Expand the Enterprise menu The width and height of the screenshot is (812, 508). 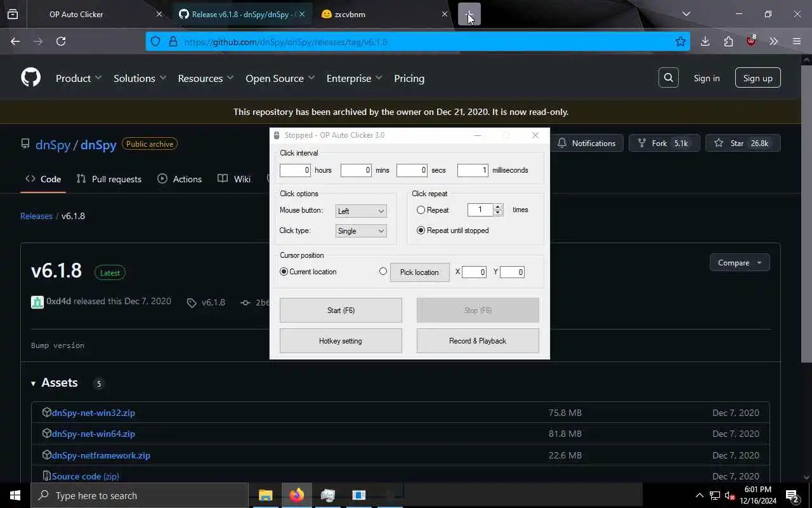click(x=354, y=78)
